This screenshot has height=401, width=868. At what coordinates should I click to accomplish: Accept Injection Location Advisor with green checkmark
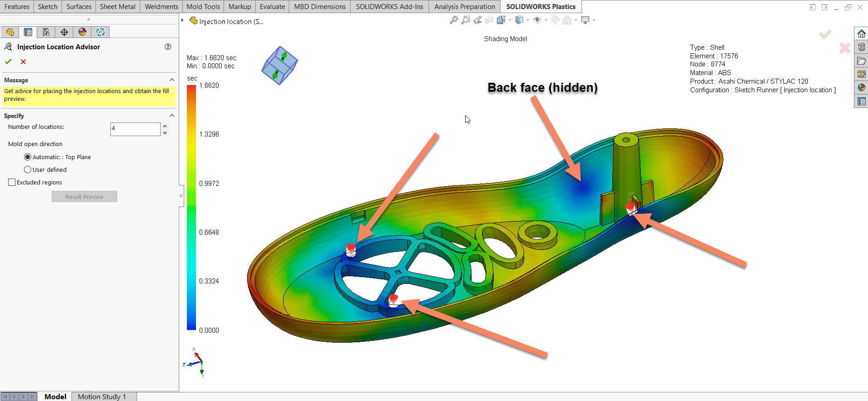(8, 61)
